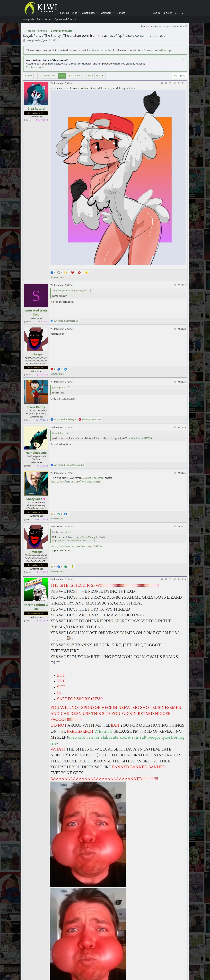Click the heart reaction on post #92,821

point(72,272)
